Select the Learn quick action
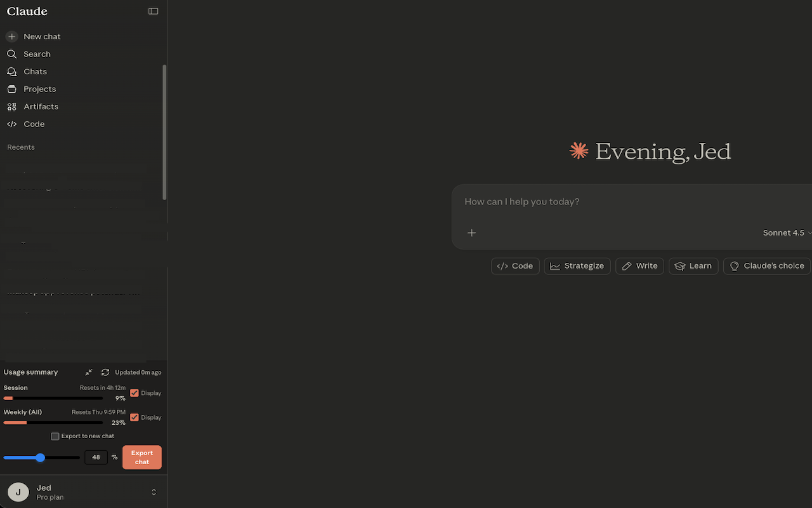 693,265
